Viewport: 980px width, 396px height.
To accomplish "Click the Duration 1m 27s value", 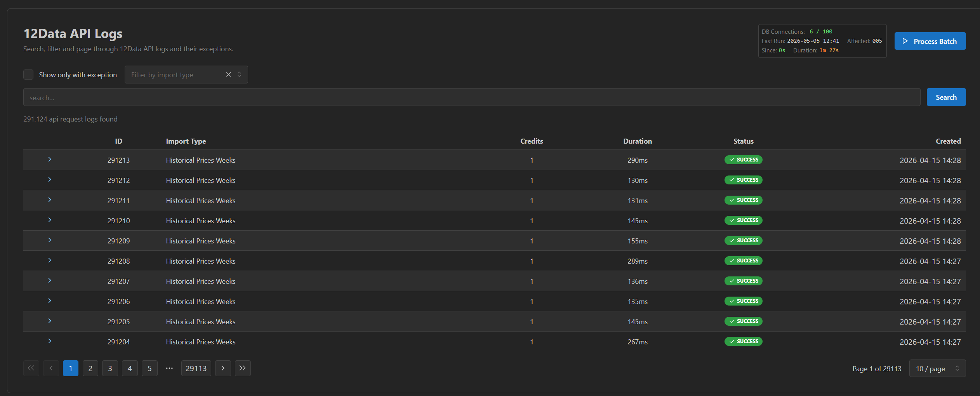I will (829, 50).
